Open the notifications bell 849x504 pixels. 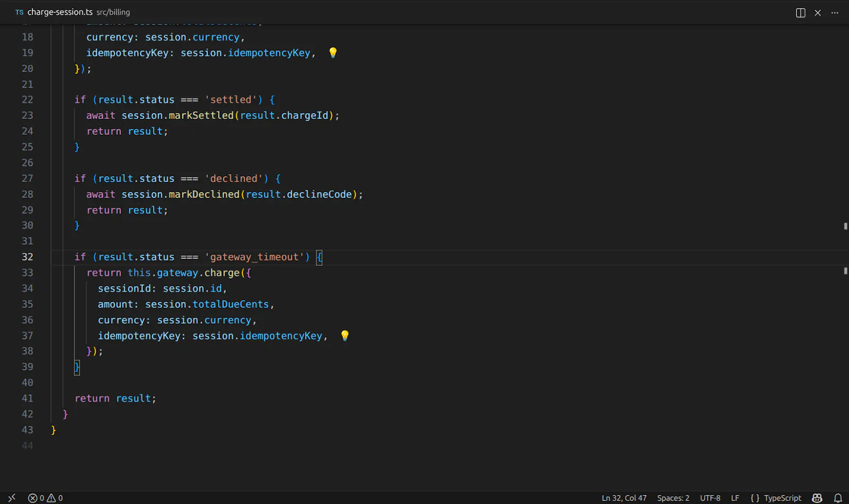(838, 498)
